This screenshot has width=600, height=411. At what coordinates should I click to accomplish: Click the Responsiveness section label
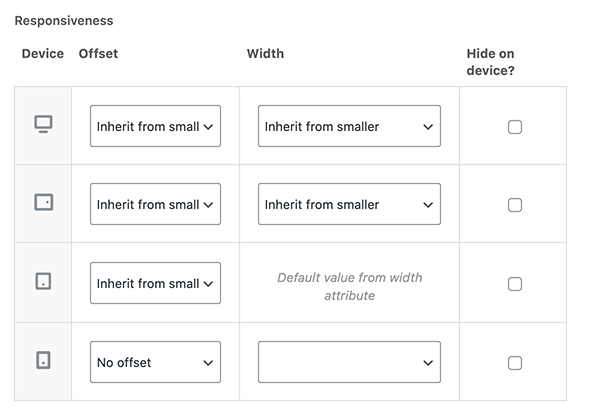[x=64, y=21]
